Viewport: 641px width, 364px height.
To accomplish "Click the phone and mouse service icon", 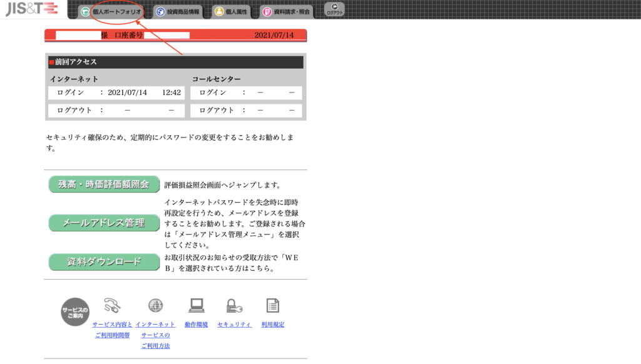I will [113, 305].
